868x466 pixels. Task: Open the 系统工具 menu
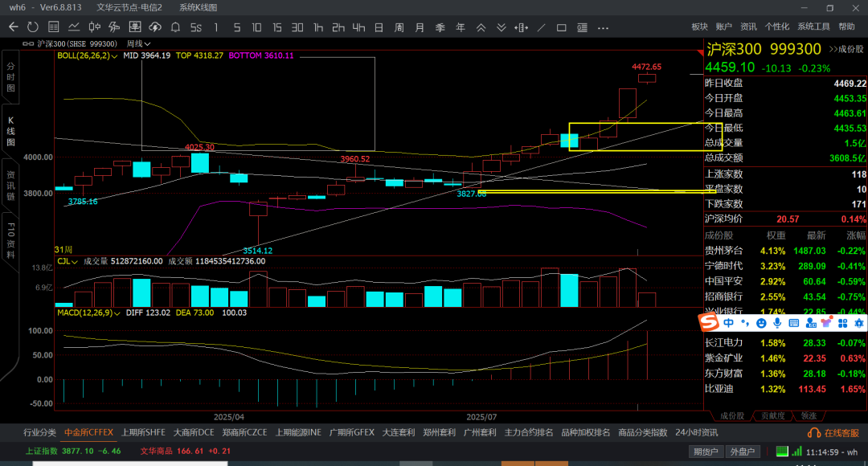(x=813, y=27)
